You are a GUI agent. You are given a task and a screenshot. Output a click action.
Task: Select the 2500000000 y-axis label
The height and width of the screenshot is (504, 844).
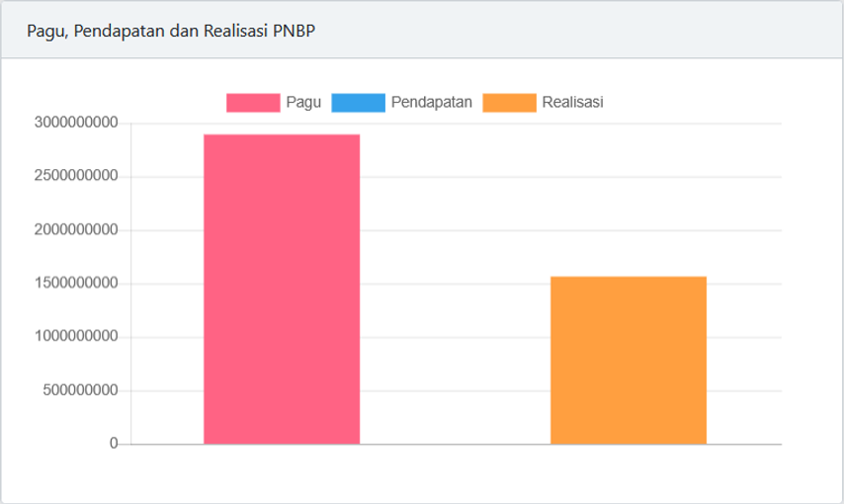(x=76, y=177)
